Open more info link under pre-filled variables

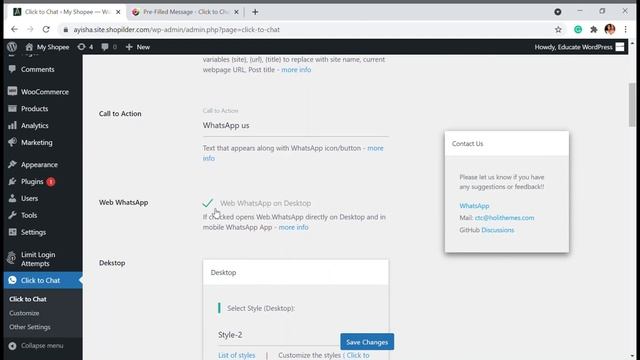(x=296, y=70)
